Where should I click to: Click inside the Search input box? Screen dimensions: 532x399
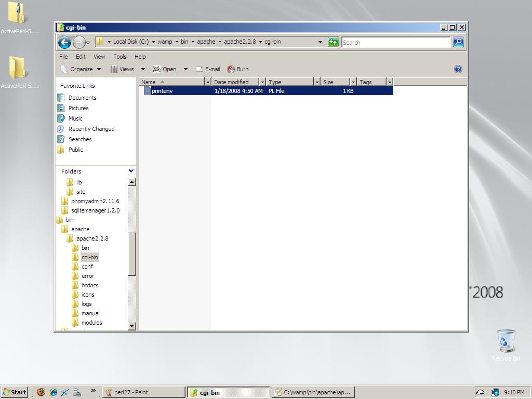(395, 43)
